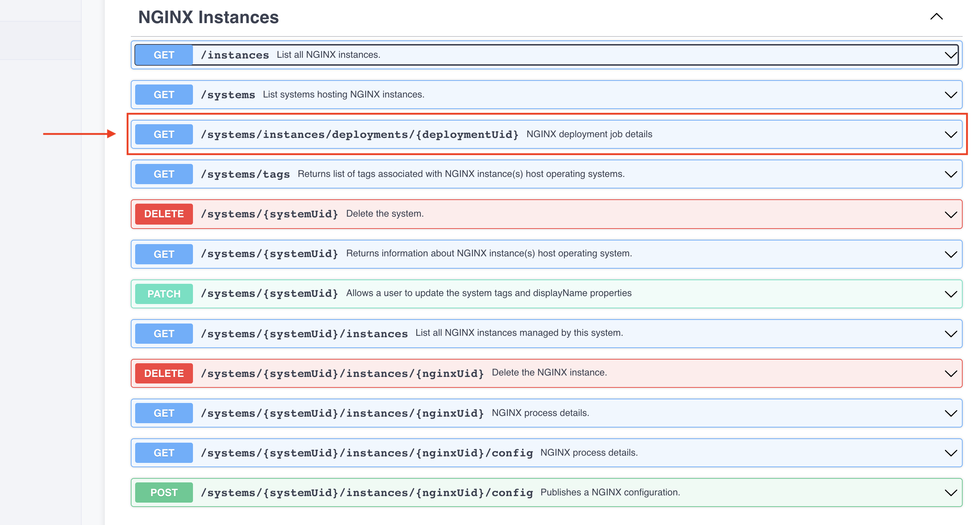Click GET badge for /systems/{systemUid}/instances
Screen dimensions: 980x525
tap(164, 333)
